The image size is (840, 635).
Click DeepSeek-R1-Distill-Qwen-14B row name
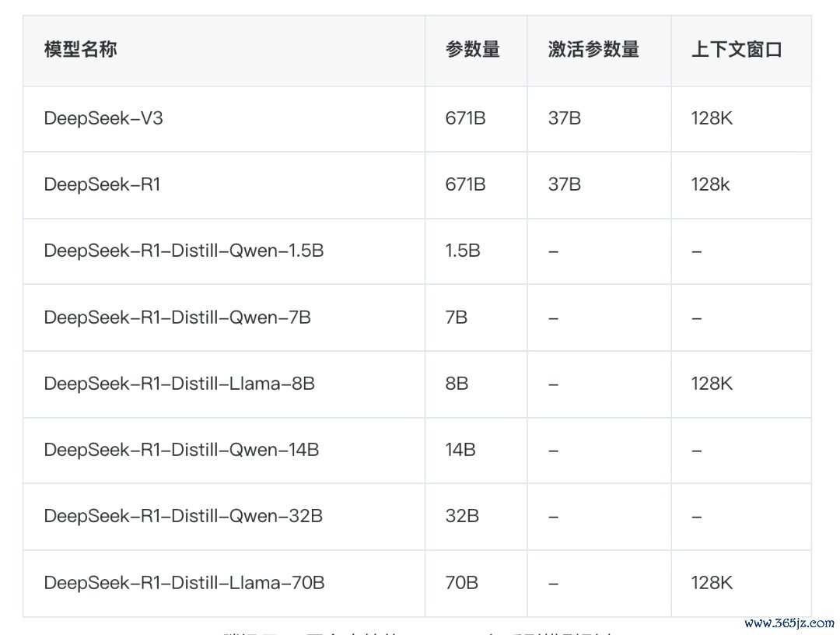point(181,450)
